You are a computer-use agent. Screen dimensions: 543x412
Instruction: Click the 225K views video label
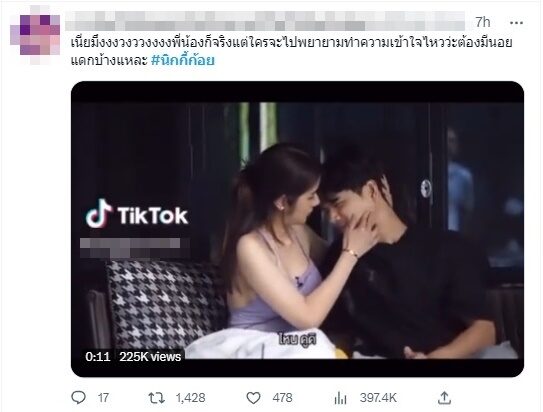pos(150,357)
